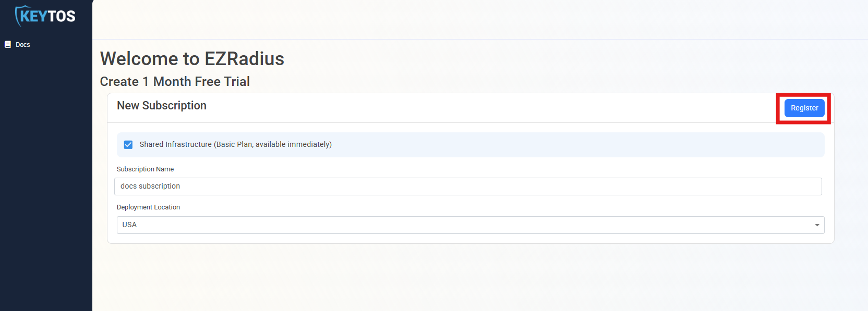This screenshot has height=311, width=868.
Task: Click the 'Welcome to EZRadius' title
Action: pos(192,59)
